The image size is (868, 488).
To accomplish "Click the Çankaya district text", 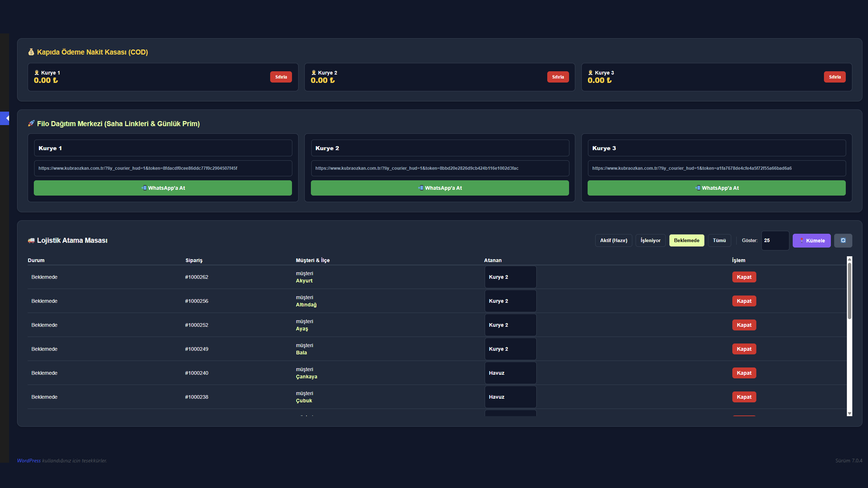I will click(307, 376).
